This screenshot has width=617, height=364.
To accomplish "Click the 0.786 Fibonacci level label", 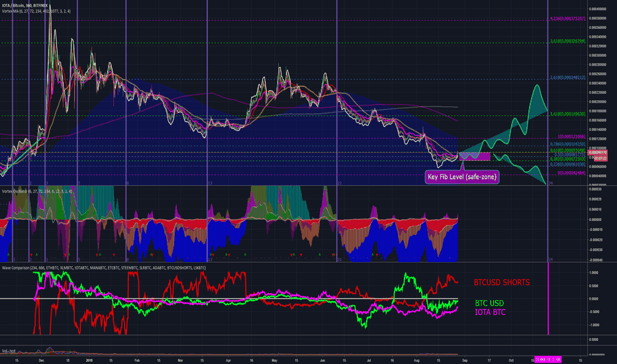I will 567,144.
